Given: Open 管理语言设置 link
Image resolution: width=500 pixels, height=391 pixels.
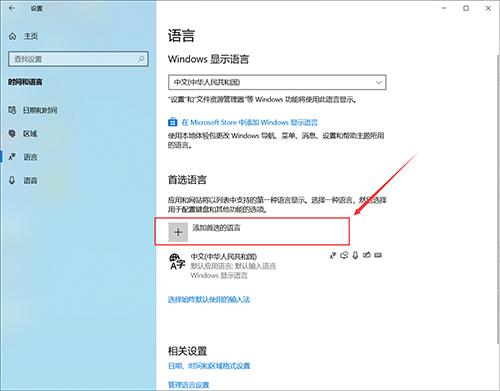Looking at the screenshot, I should click(188, 385).
